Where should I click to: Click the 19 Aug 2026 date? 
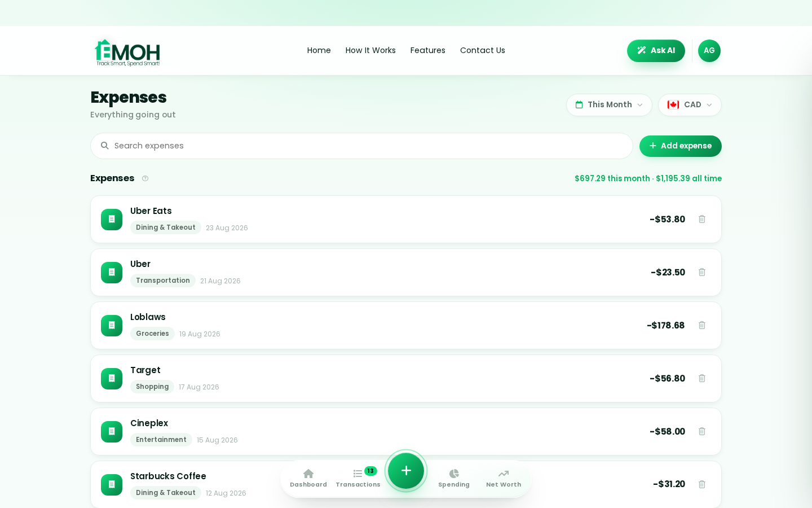click(x=200, y=334)
